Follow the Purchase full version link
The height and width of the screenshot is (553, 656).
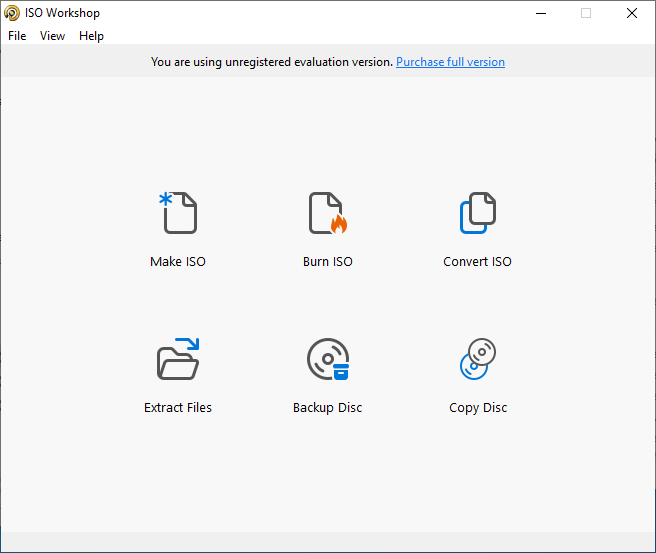coord(450,62)
